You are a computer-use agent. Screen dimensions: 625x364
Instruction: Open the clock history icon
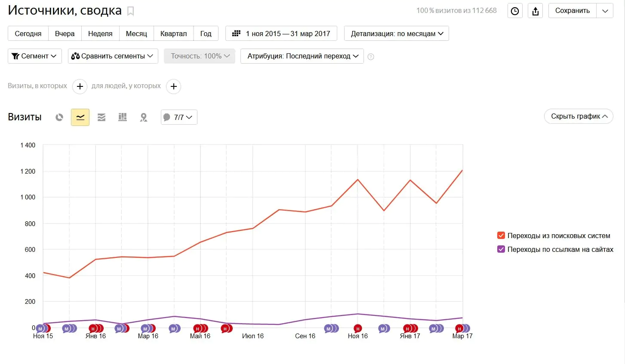[515, 11]
